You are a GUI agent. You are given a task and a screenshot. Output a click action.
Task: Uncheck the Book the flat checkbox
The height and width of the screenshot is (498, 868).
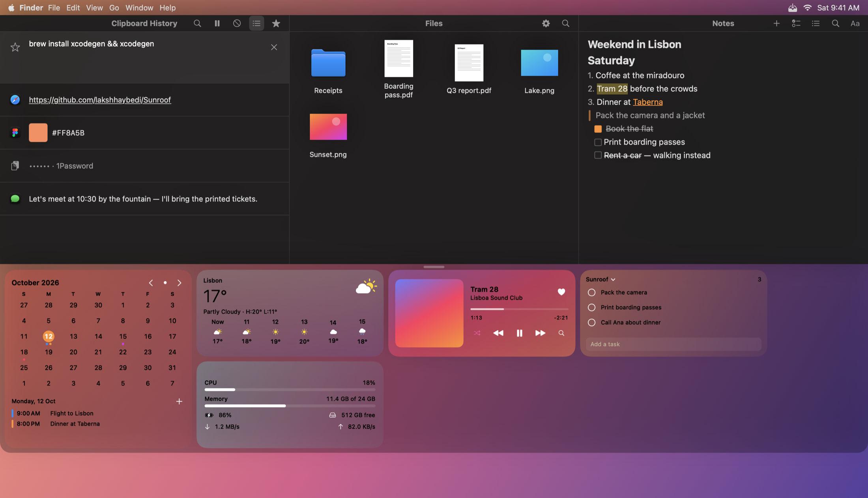598,129
